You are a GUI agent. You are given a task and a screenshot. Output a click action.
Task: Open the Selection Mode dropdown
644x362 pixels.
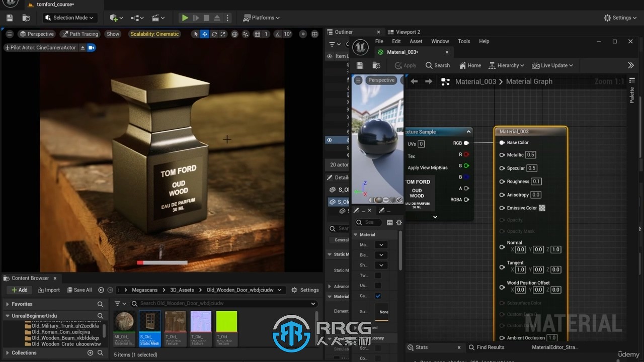[x=69, y=18]
